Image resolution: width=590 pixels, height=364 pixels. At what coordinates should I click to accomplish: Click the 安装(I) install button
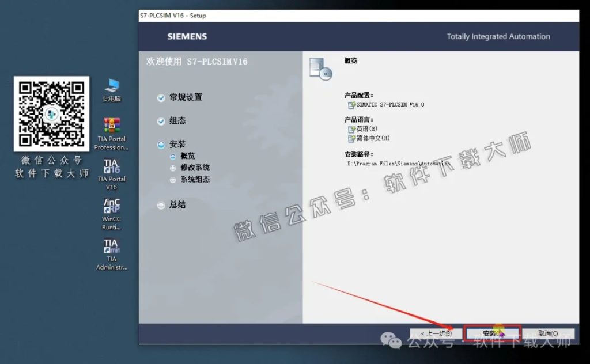click(x=493, y=333)
